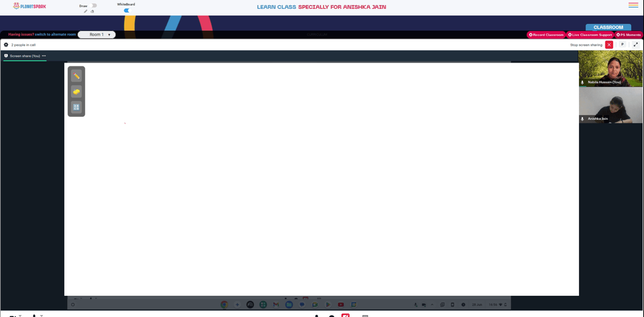Open call settings gear icon
The image size is (644, 317).
(x=6, y=45)
